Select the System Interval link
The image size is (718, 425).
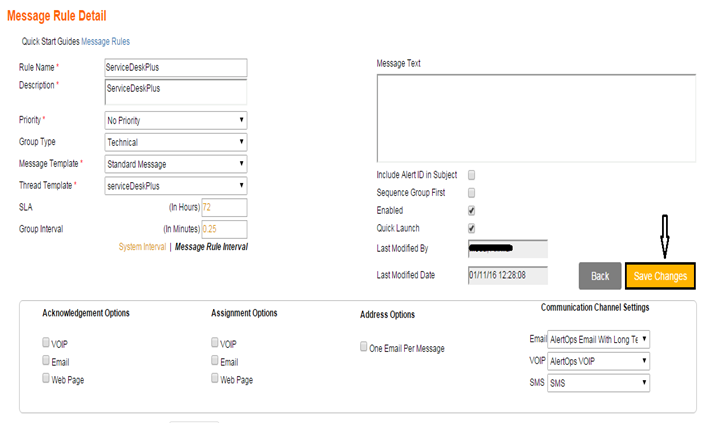[142, 246]
